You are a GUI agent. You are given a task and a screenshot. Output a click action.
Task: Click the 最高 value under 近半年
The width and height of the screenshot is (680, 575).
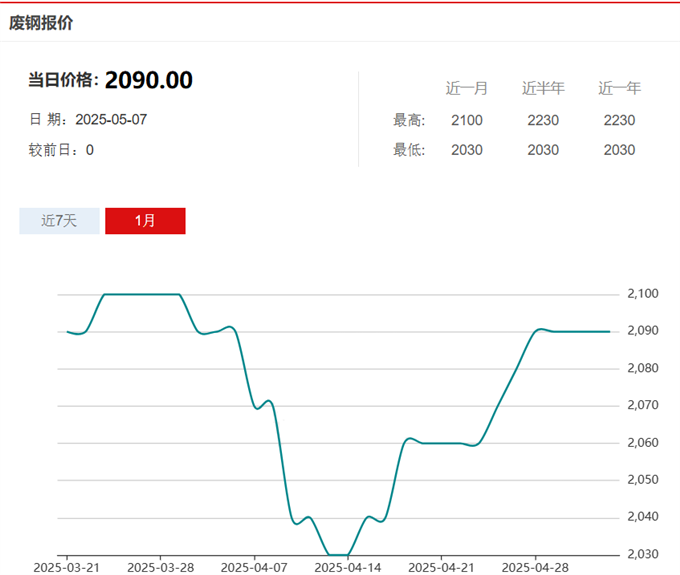(x=543, y=120)
